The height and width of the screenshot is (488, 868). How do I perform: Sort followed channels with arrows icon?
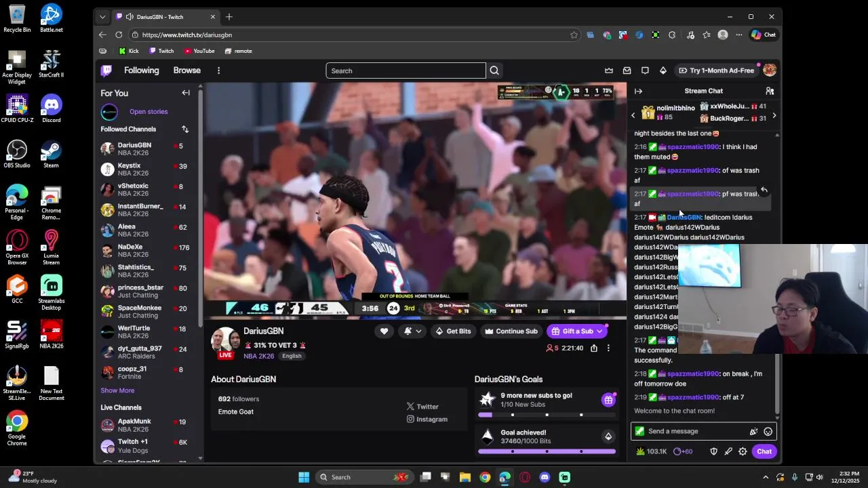pyautogui.click(x=185, y=129)
